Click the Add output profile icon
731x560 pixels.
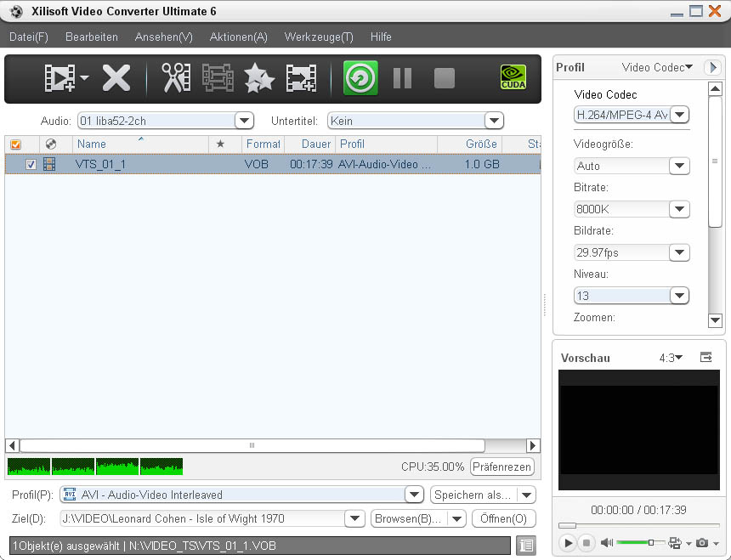(x=301, y=78)
